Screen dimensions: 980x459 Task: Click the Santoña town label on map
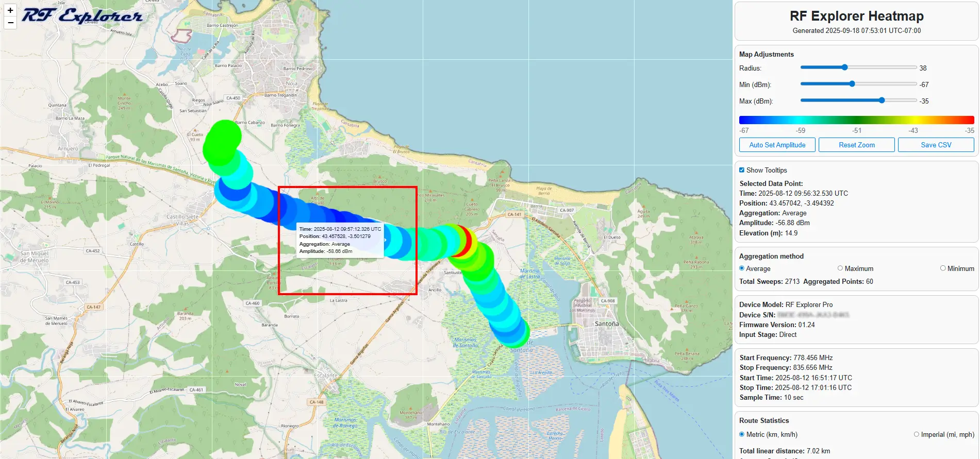(606, 324)
